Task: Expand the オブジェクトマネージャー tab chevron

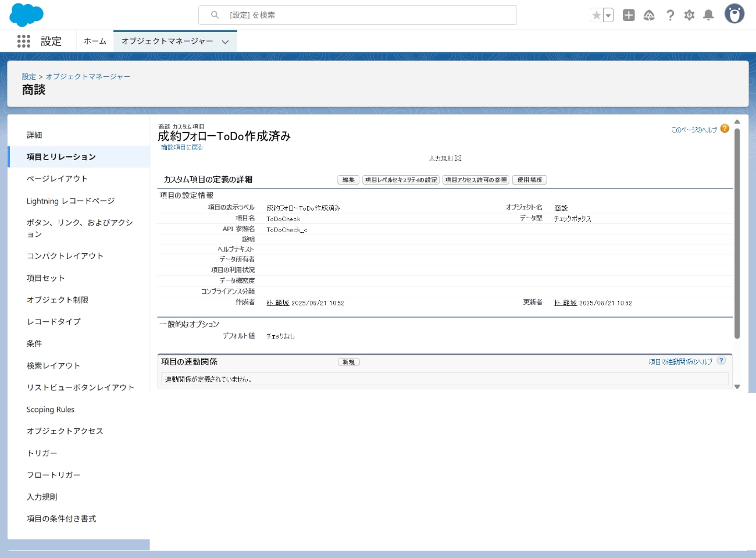Action: tap(226, 41)
